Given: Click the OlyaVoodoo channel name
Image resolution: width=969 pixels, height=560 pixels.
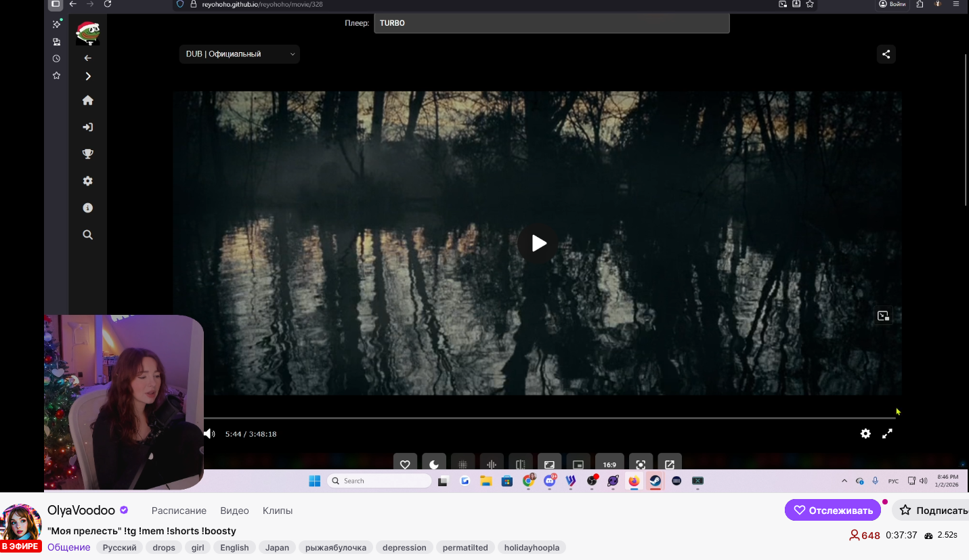Looking at the screenshot, I should (x=81, y=511).
